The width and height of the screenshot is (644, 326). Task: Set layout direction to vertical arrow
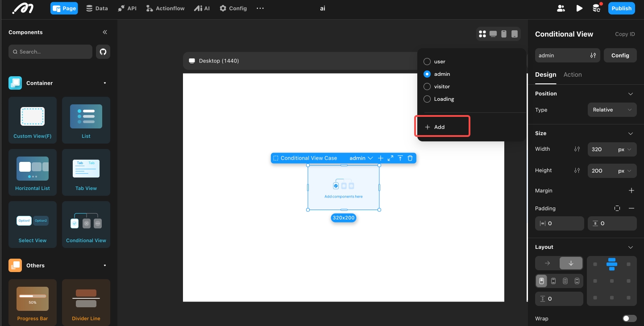click(571, 263)
